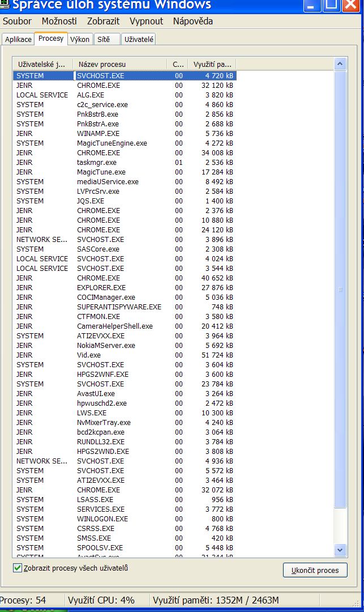Switch to the Výkon tab
Image resolution: width=364 pixels, height=612 pixels.
pyautogui.click(x=80, y=40)
